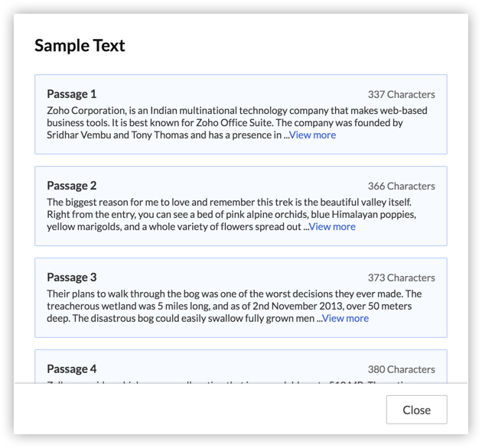Click the 366 Characters count label

tap(401, 187)
